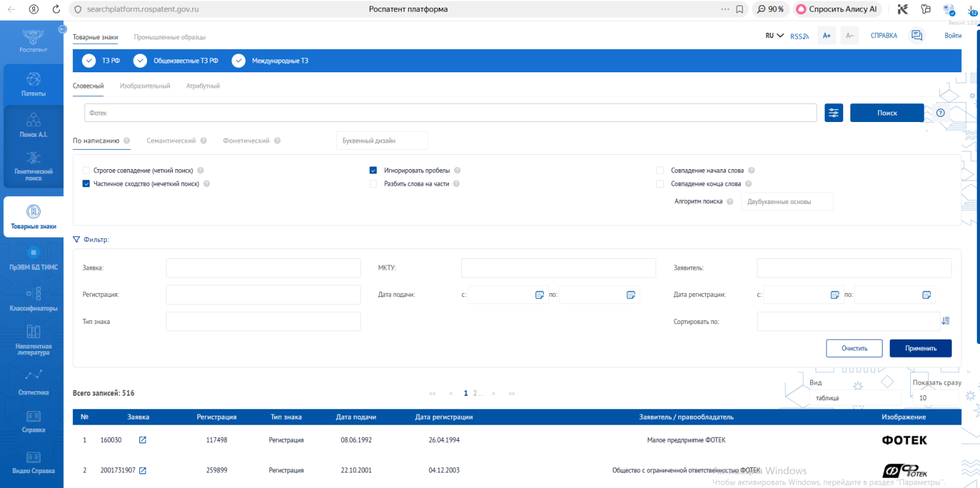This screenshot has width=980, height=488.
Task: Click the Роспатент logo
Action: (33, 41)
